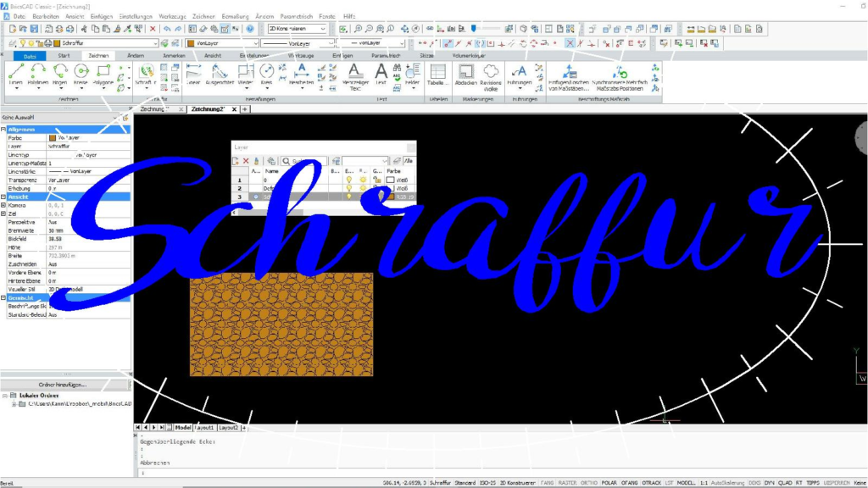This screenshot has height=488, width=868.
Task: Select the Linien drawing tool
Action: pos(15,76)
